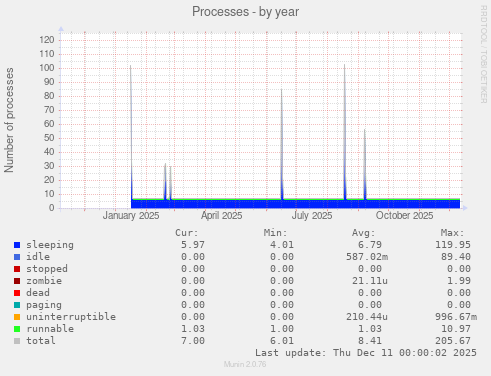The image size is (491, 376).
Task: Click uninterruptible average 210.44u
Action: click(x=367, y=317)
